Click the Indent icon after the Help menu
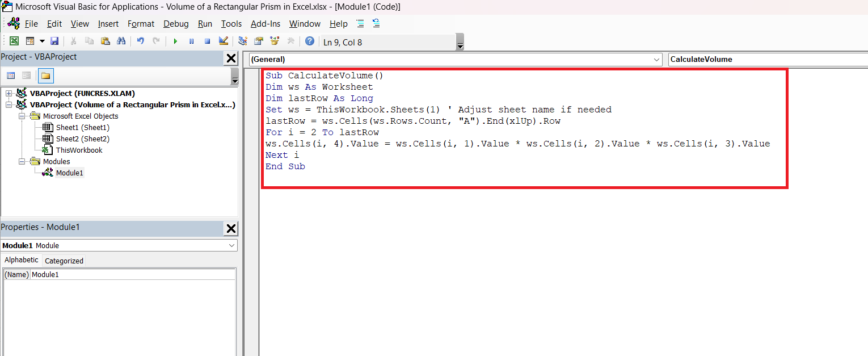The image size is (868, 356). (360, 23)
